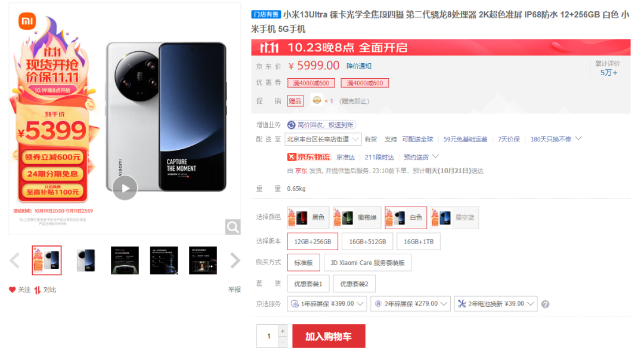Screen dimensions: 644x351
Task: Select the 橄榄绿 olive green color swatch
Action: [357, 217]
